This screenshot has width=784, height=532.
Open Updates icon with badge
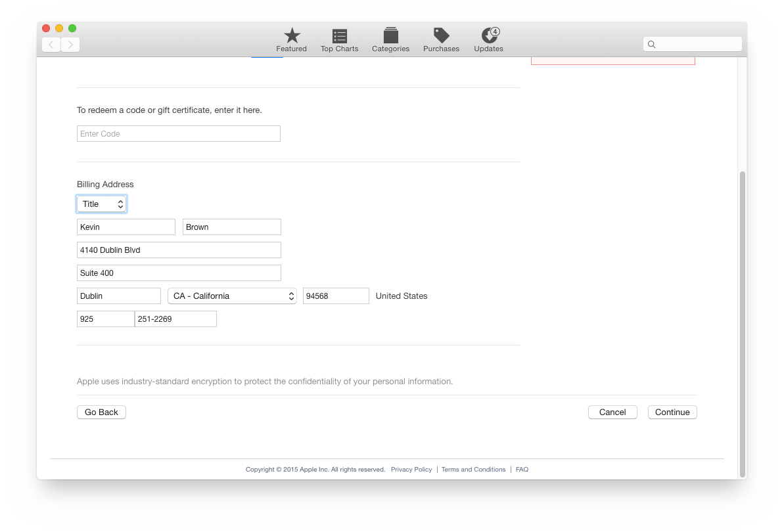tap(489, 36)
